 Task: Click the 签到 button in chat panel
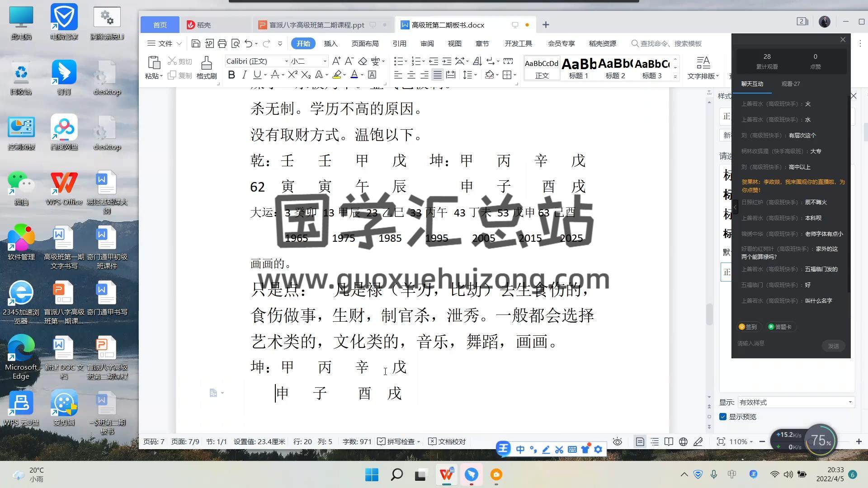point(748,327)
